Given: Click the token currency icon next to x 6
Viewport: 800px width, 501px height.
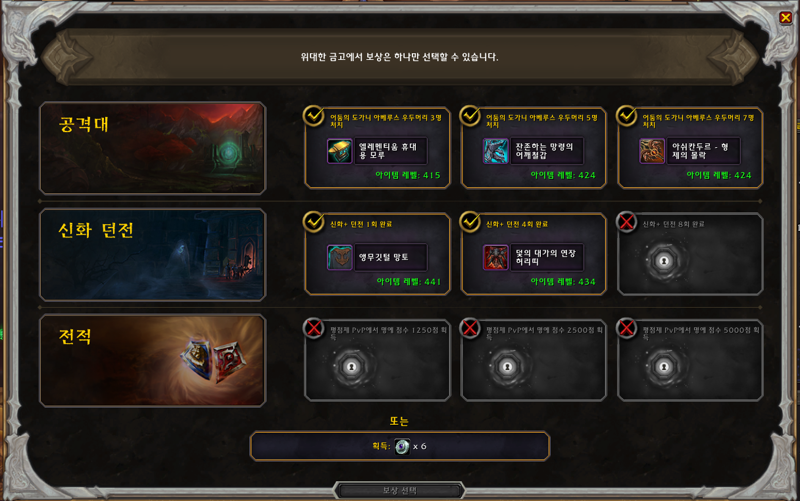Looking at the screenshot, I should point(402,446).
